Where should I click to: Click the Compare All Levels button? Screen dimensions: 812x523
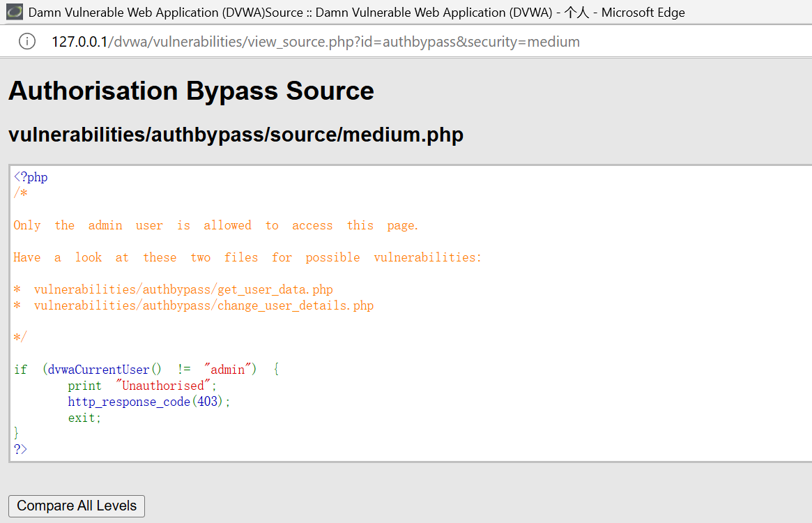(77, 506)
